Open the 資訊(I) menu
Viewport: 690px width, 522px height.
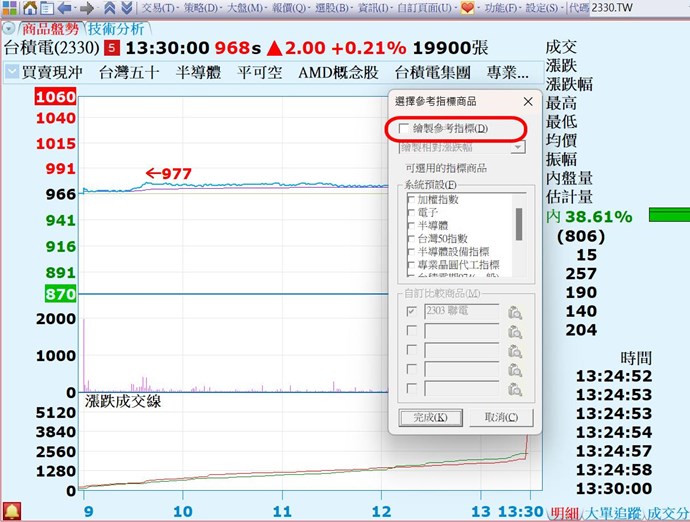[x=374, y=8]
